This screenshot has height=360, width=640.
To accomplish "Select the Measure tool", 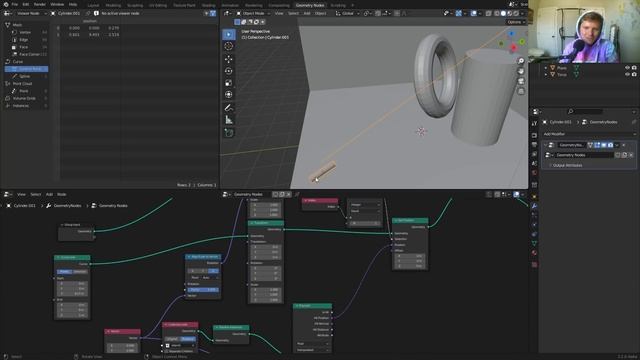I will [229, 120].
